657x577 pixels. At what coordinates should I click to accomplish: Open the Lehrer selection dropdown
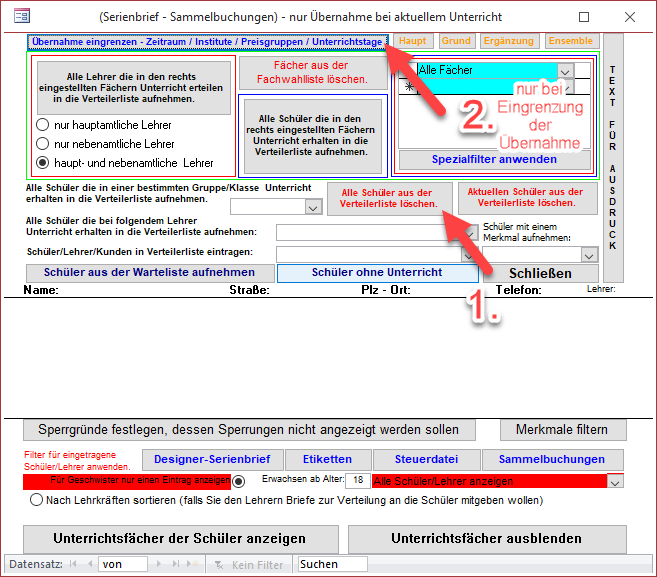(471, 233)
